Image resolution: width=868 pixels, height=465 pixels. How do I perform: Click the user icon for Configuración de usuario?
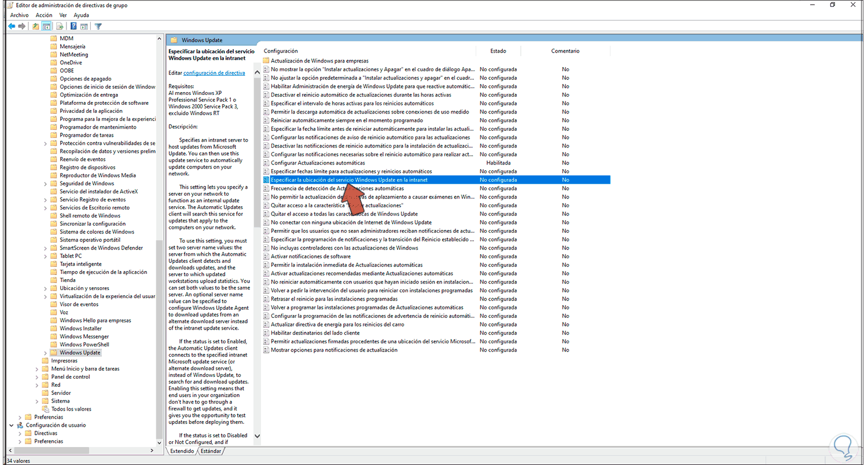pyautogui.click(x=20, y=425)
